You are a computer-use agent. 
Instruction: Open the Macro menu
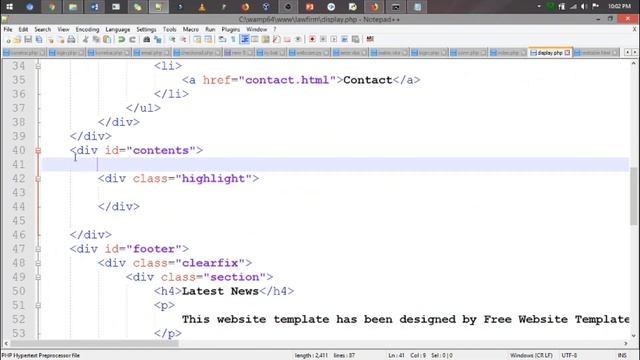(191, 29)
